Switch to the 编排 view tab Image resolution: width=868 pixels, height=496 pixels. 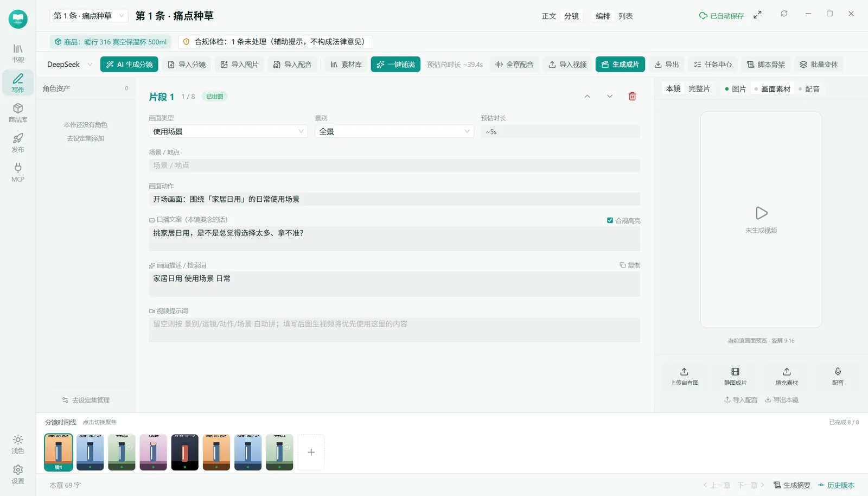[603, 16]
